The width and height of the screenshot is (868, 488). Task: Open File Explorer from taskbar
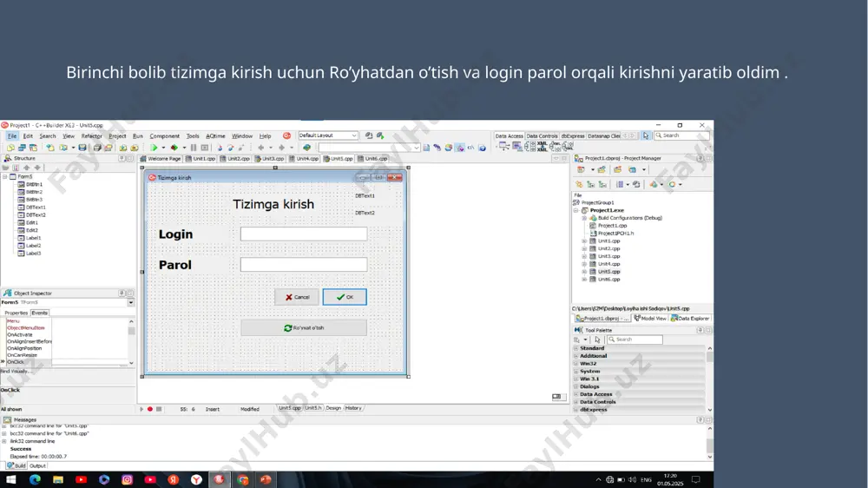[x=57, y=479]
